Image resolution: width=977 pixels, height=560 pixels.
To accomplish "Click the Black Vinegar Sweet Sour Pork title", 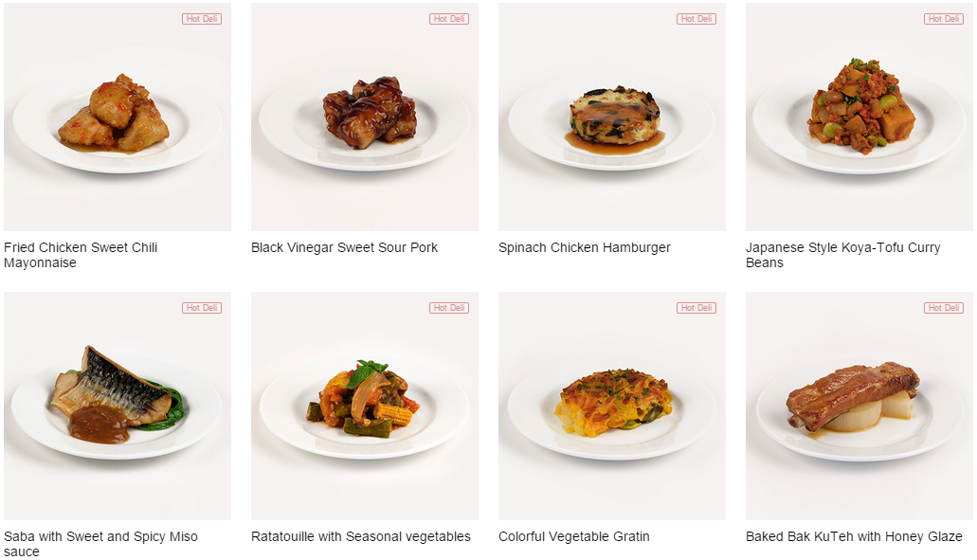I will click(x=344, y=247).
